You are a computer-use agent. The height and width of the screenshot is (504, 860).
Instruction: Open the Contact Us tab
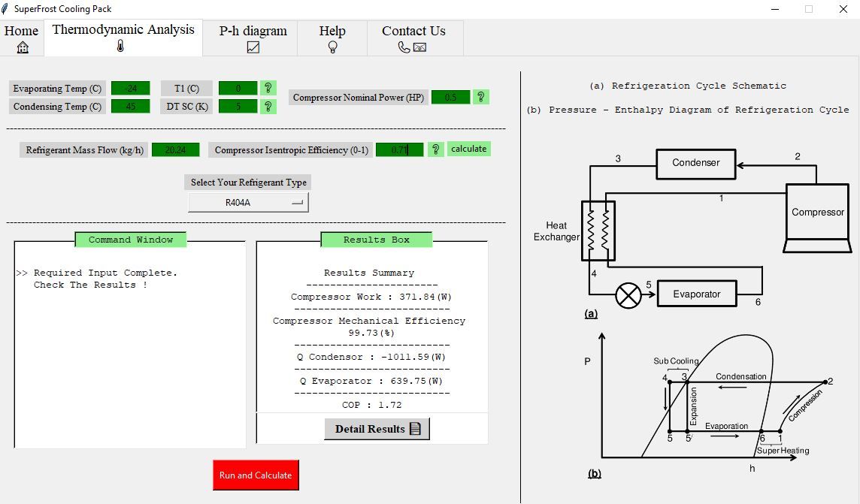coord(413,31)
